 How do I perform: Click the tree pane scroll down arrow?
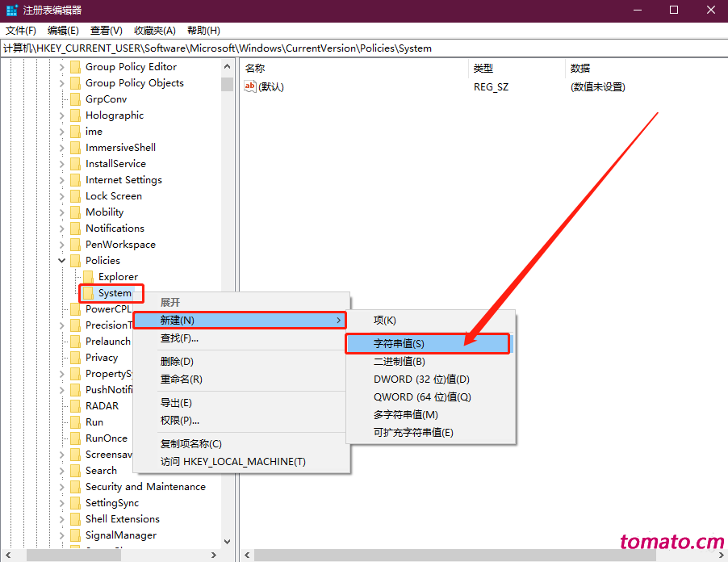point(227,542)
